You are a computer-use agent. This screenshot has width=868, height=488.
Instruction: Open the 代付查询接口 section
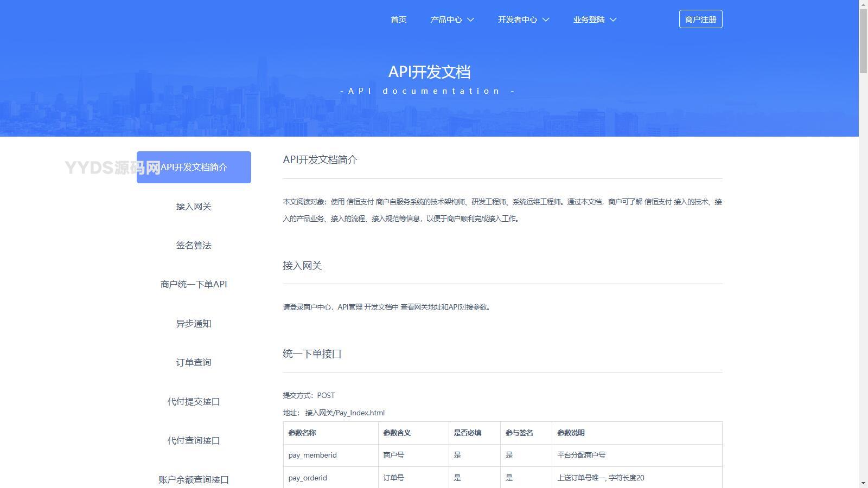point(194,440)
